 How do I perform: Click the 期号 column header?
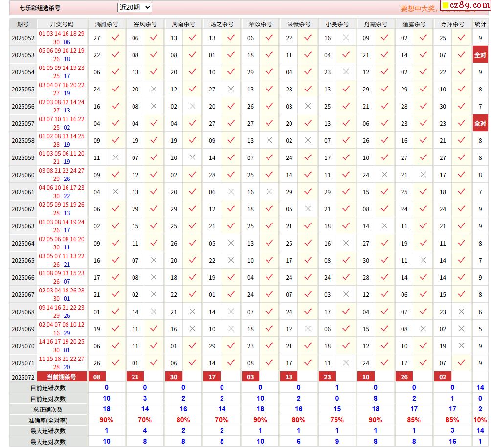[x=23, y=24]
